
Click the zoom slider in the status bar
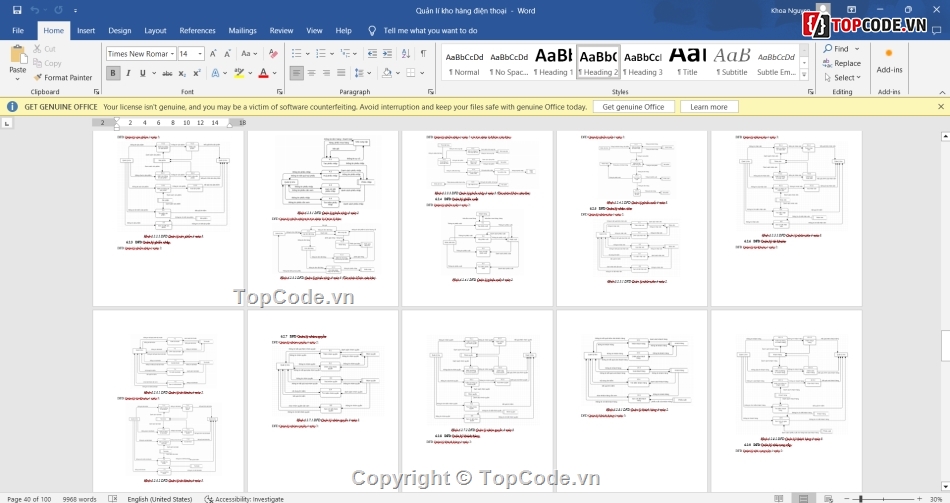861,499
